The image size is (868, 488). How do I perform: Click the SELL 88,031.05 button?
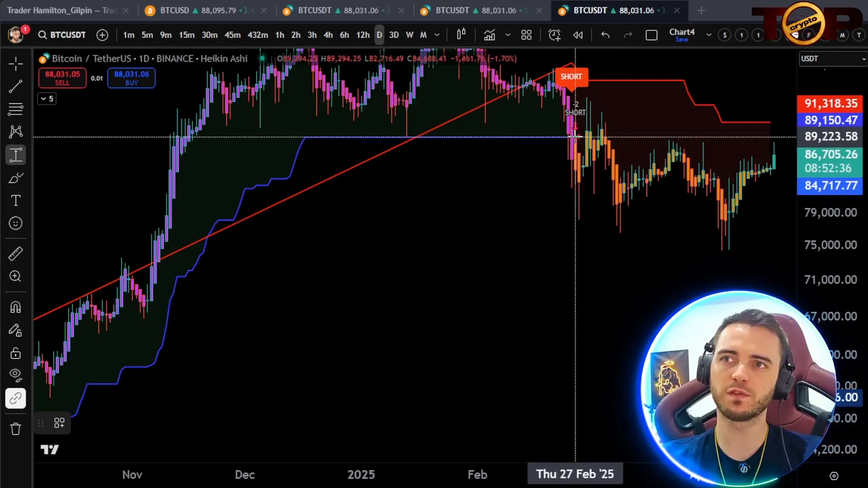(62, 78)
